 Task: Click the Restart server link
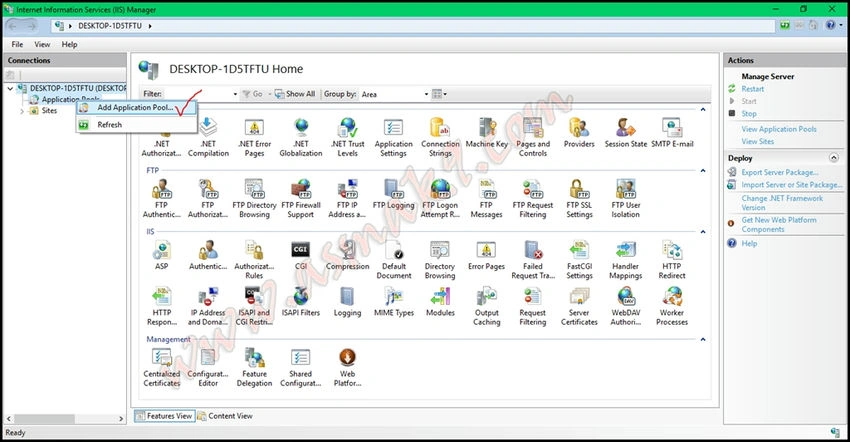(752, 89)
